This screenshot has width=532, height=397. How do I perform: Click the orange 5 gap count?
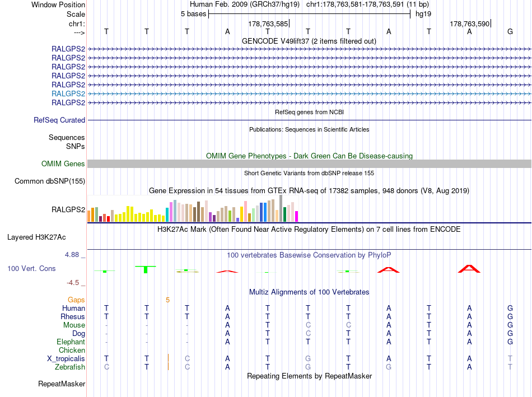[x=167, y=300]
